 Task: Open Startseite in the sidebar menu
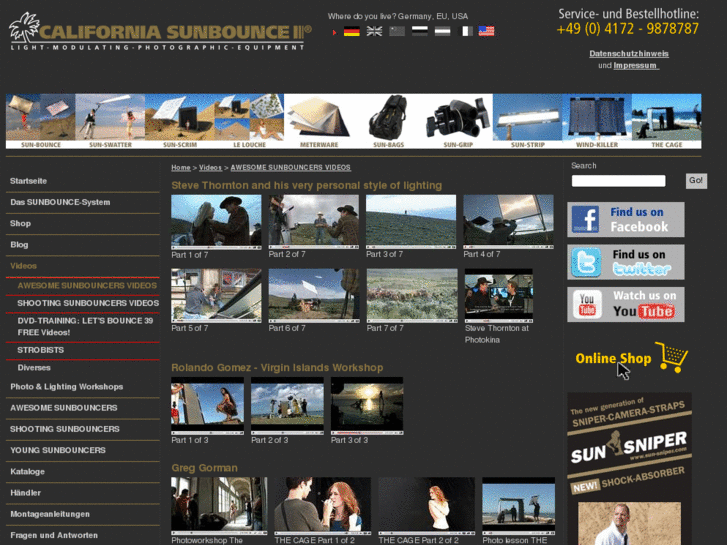[28, 181]
